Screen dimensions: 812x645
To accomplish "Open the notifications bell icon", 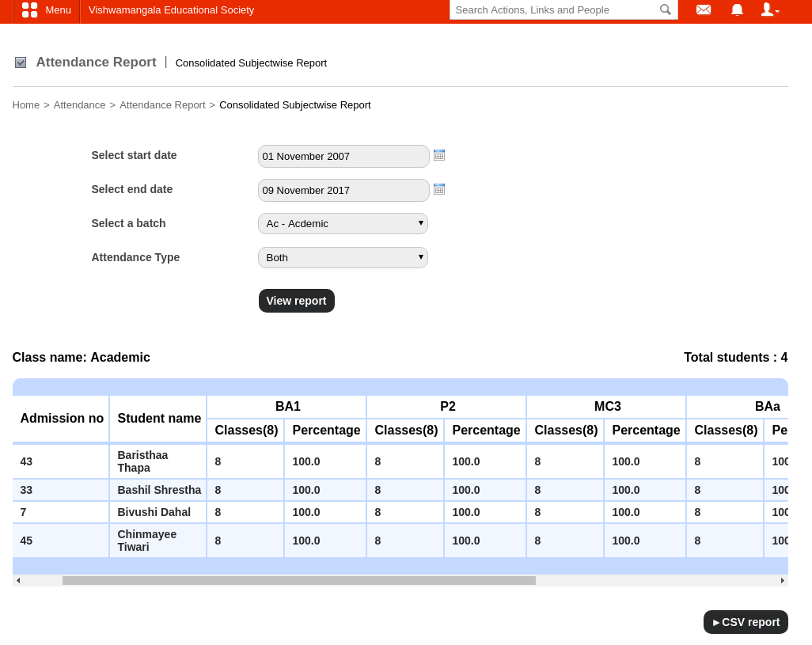I will (x=737, y=9).
